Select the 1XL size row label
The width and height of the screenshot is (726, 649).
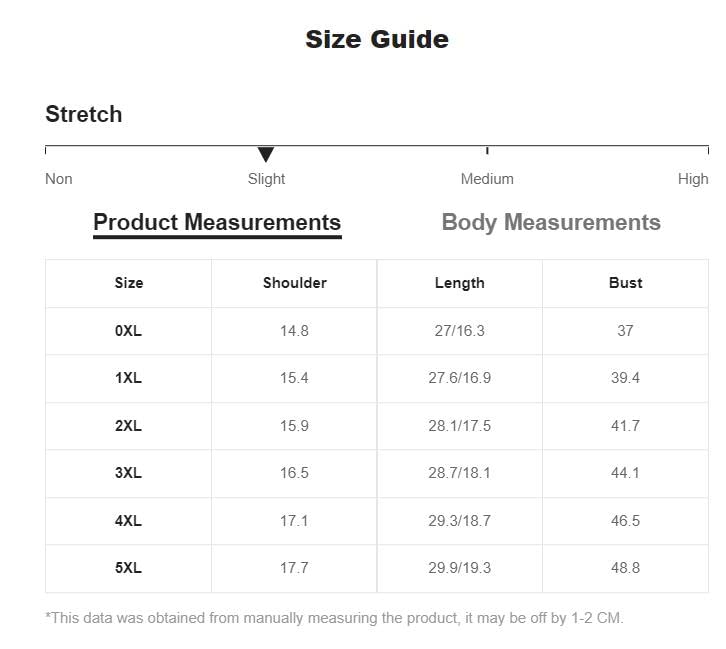tap(128, 378)
